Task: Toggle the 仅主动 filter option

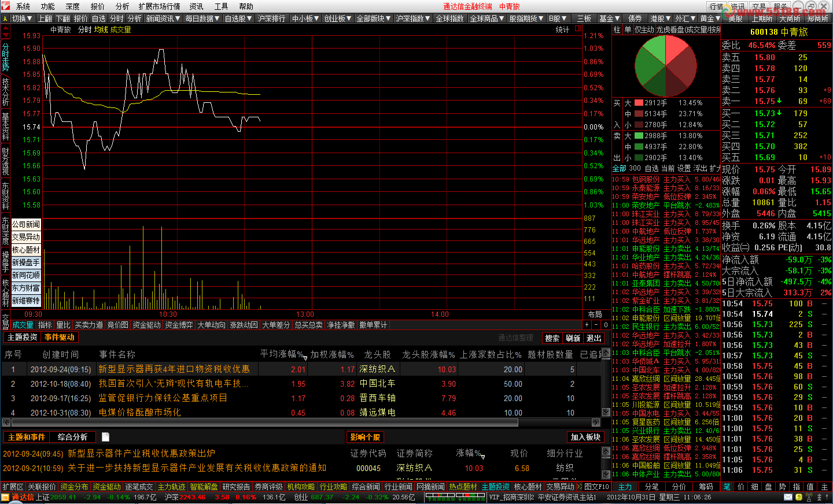Action: point(644,29)
